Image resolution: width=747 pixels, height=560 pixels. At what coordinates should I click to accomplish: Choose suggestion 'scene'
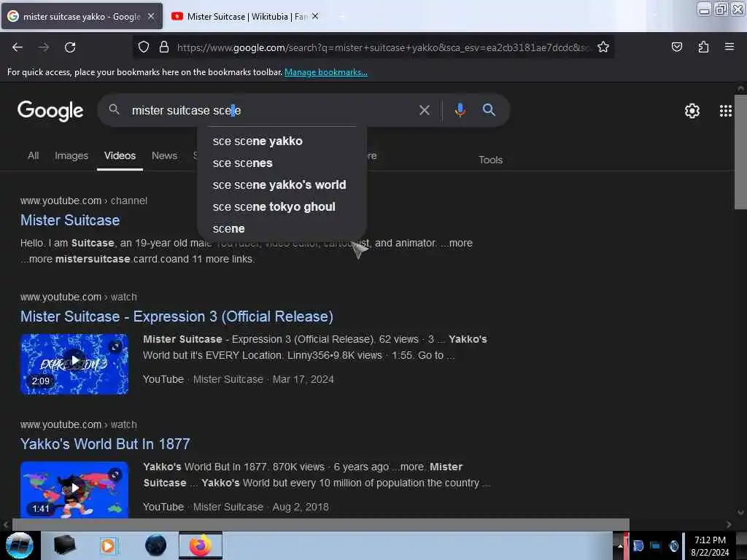(x=282, y=228)
